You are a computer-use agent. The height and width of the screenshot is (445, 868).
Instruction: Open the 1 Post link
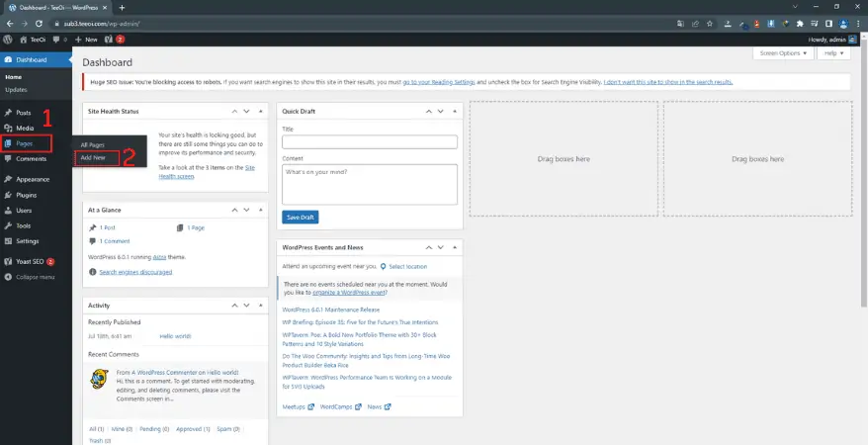tap(108, 228)
